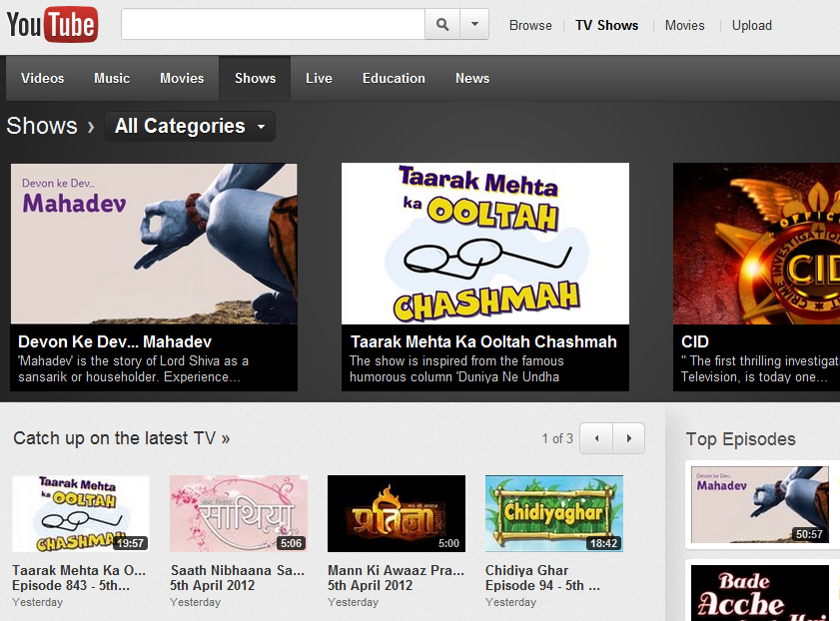Viewport: 840px width, 621px height.
Task: Open the Browse link in header
Action: pyautogui.click(x=530, y=25)
